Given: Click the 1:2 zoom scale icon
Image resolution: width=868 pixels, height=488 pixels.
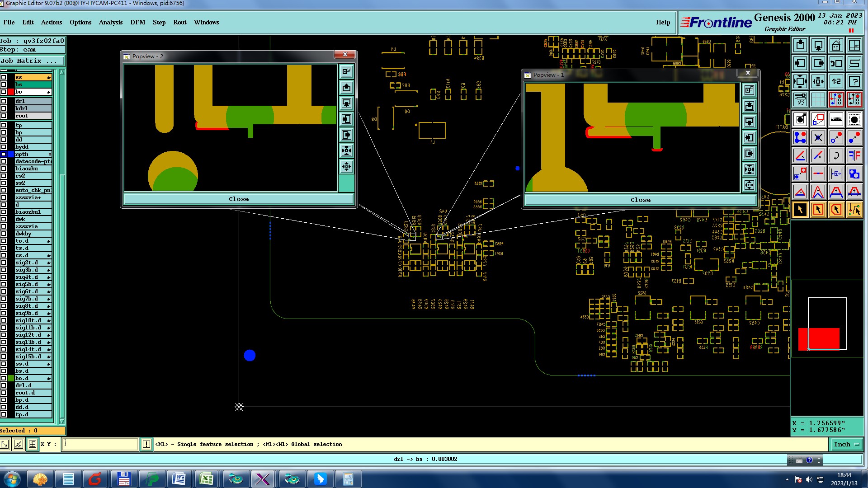Looking at the screenshot, I should [x=836, y=81].
